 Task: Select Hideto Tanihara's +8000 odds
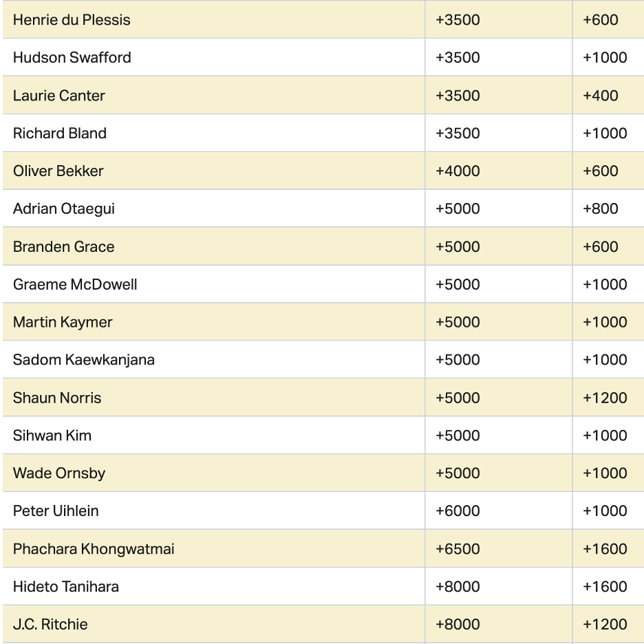(x=458, y=587)
